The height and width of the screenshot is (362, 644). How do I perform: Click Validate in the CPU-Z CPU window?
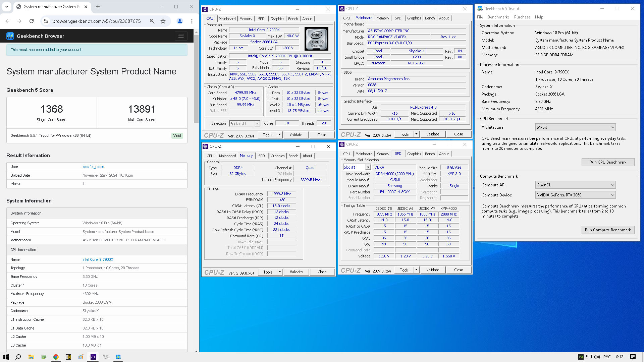[296, 135]
